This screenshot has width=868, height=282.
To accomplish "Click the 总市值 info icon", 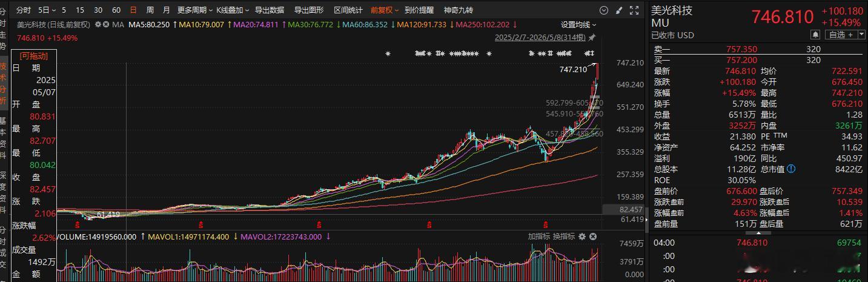I will point(791,169).
